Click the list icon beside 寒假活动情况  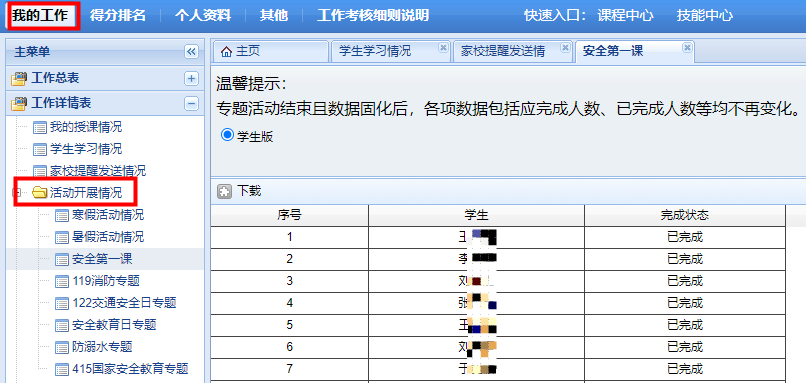click(62, 215)
